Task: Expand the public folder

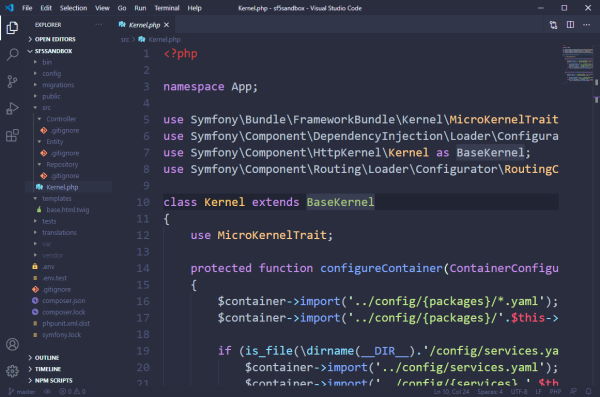Action: 51,96
